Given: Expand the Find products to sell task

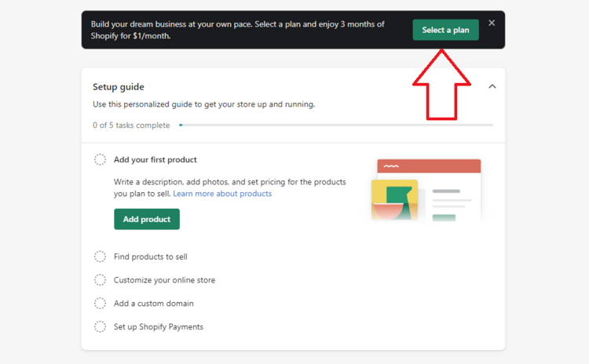Looking at the screenshot, I should pyautogui.click(x=151, y=257).
